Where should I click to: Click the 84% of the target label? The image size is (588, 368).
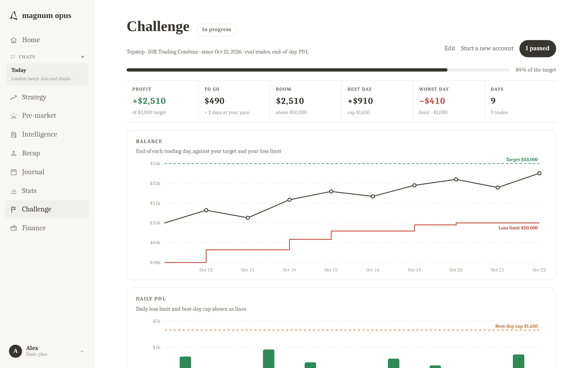536,70
